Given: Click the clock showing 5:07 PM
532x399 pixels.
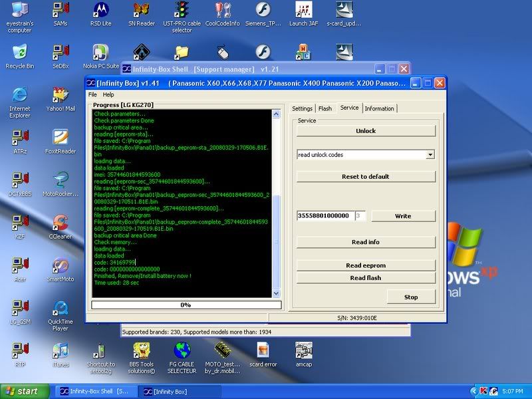Looking at the screenshot, I should pos(513,392).
